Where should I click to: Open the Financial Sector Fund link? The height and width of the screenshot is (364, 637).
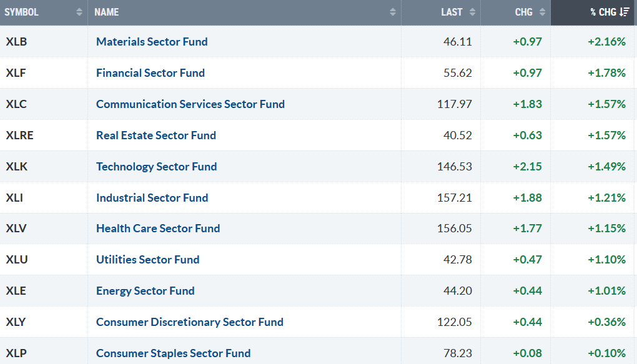(151, 73)
